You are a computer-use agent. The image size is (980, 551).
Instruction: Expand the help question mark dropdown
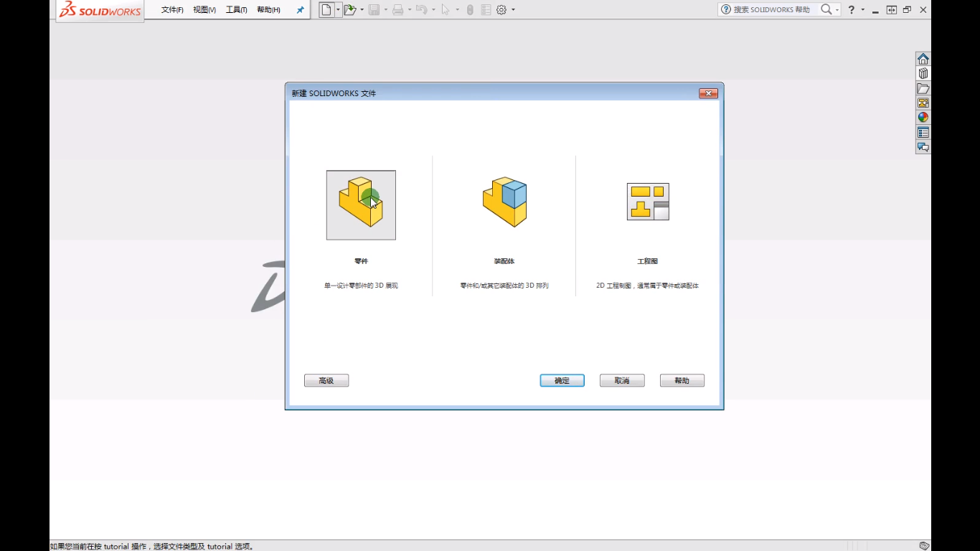pos(862,10)
